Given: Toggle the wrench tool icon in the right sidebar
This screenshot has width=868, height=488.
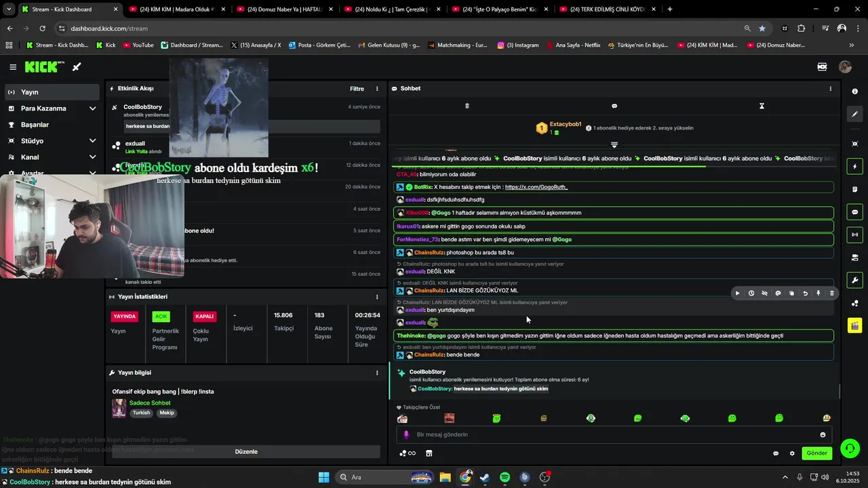Looking at the screenshot, I should [854, 280].
